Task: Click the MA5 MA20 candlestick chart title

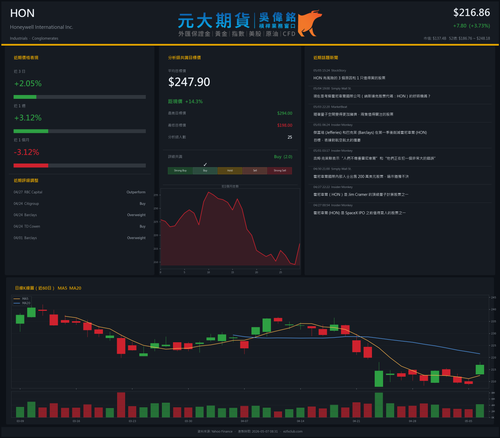Action: (48, 288)
